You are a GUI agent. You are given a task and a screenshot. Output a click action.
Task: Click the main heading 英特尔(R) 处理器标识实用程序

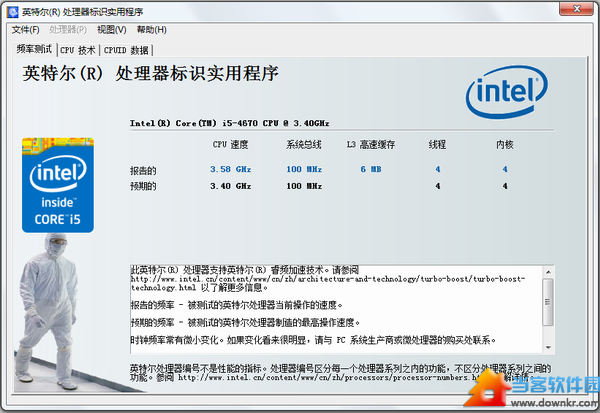[x=150, y=73]
